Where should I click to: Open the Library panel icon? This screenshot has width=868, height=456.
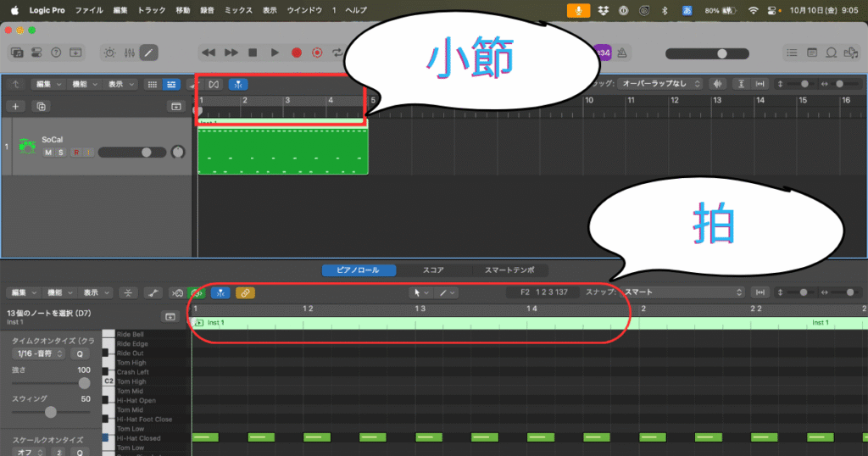tap(16, 53)
